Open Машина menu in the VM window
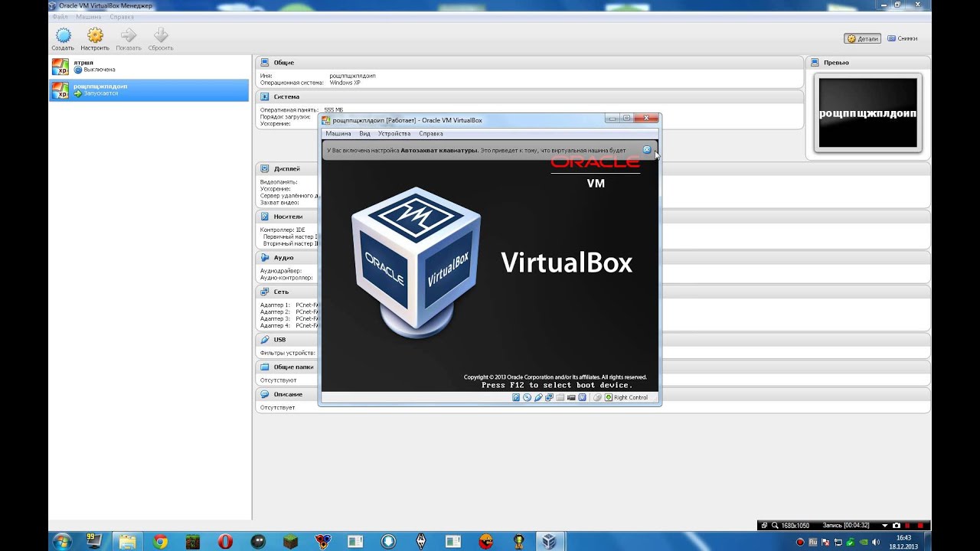The height and width of the screenshot is (551, 980). (338, 133)
